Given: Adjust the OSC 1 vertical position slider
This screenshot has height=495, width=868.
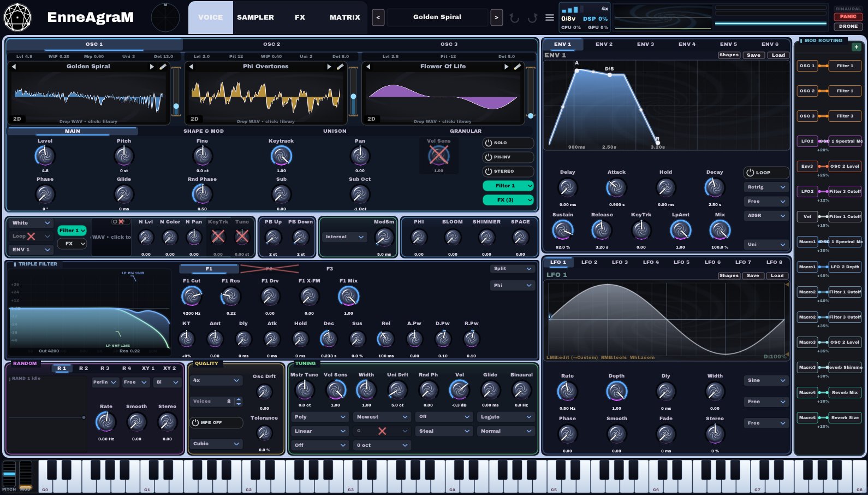Looking at the screenshot, I should [176, 91].
